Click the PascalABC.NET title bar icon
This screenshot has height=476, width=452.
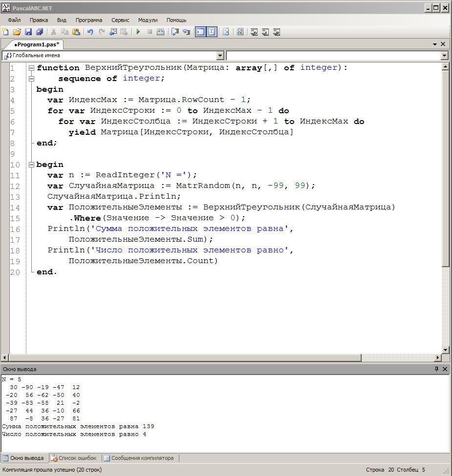[x=6, y=8]
